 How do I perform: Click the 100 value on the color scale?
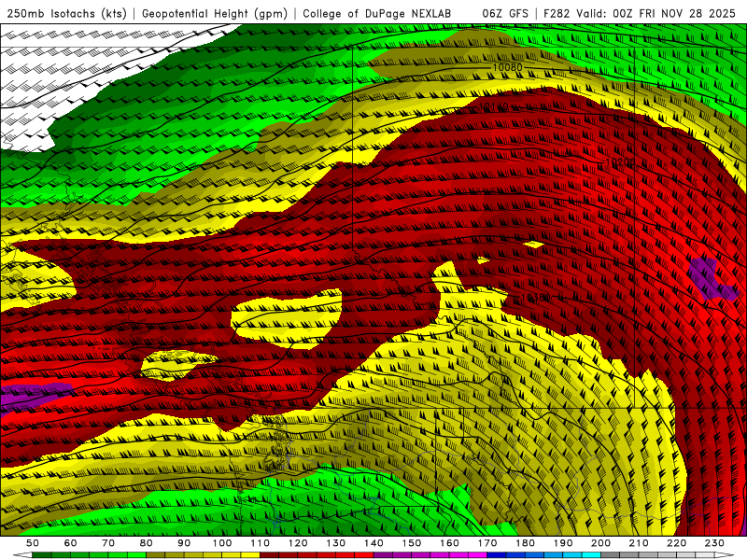(x=222, y=543)
